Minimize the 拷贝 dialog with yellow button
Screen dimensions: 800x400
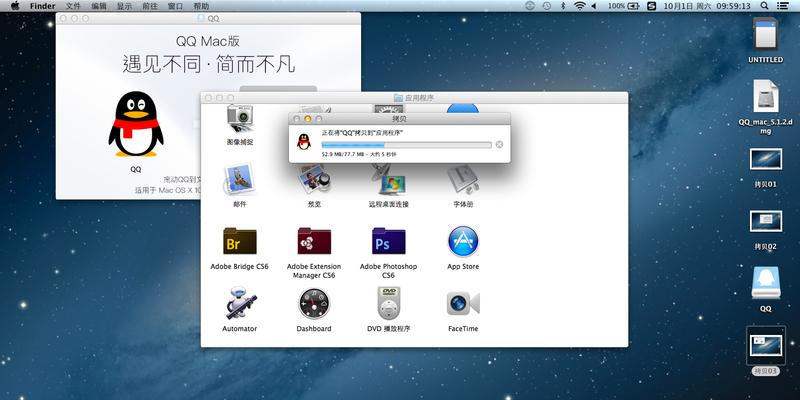click(308, 119)
